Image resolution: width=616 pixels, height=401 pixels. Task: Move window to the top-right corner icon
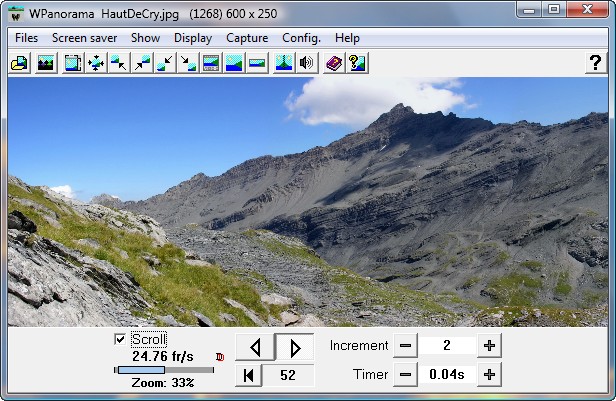[142, 63]
